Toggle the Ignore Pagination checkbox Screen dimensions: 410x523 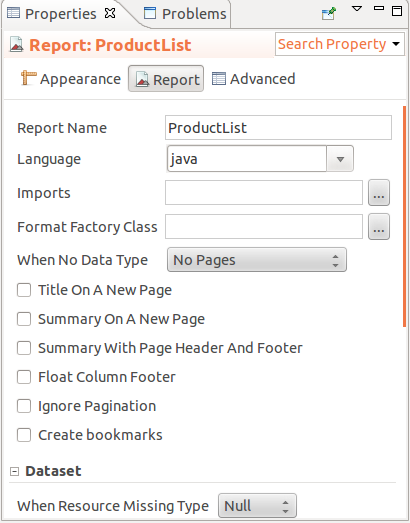click(24, 406)
